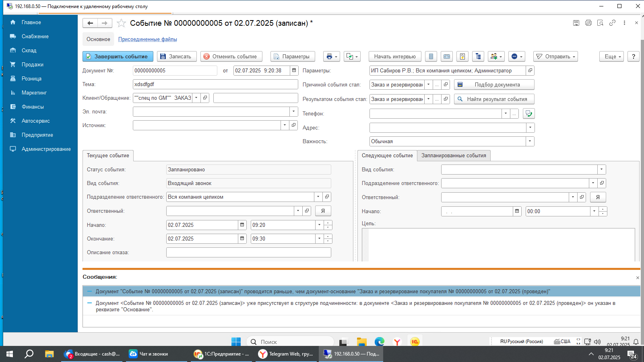Click the Описание отказа input field
This screenshot has width=644, height=362.
click(248, 252)
